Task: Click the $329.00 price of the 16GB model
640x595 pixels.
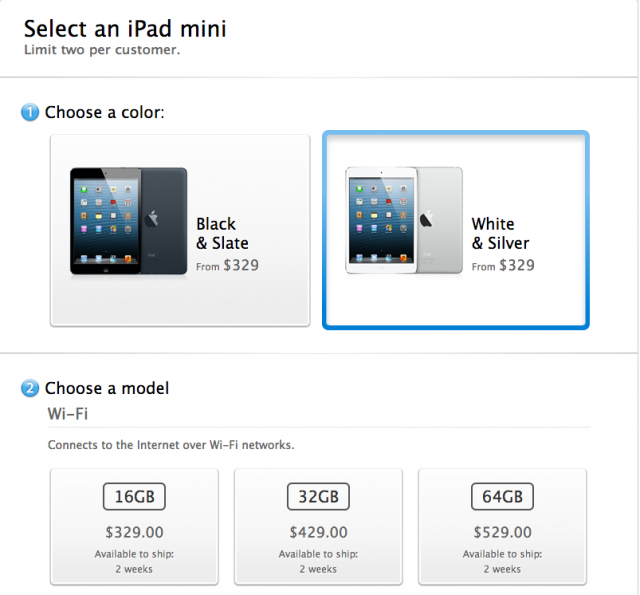Action: pos(134,532)
